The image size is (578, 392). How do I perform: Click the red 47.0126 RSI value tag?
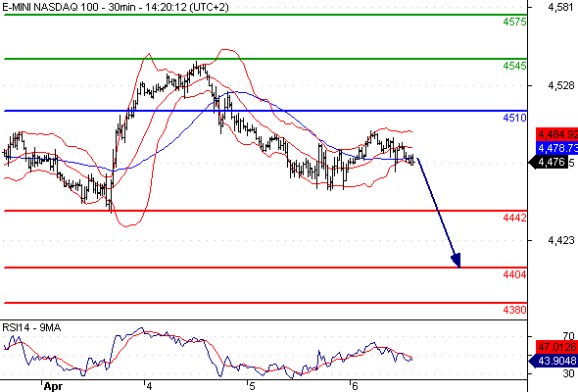coord(557,347)
